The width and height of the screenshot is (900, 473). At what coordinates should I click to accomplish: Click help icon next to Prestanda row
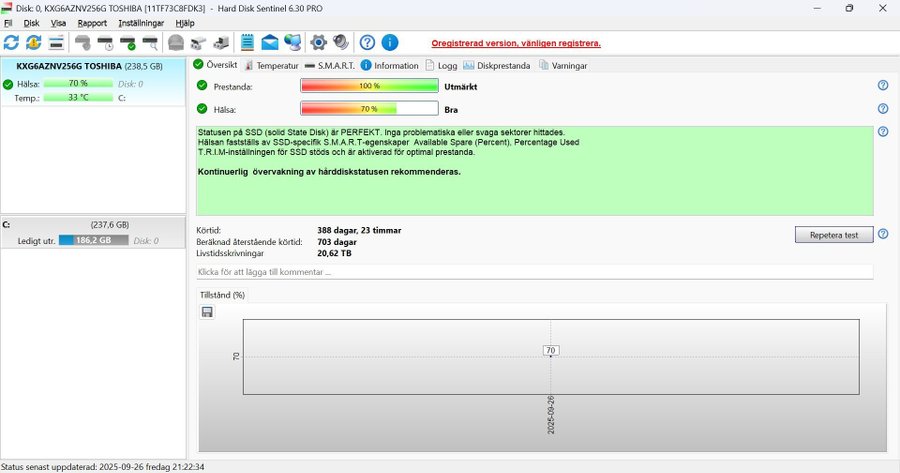tap(883, 86)
